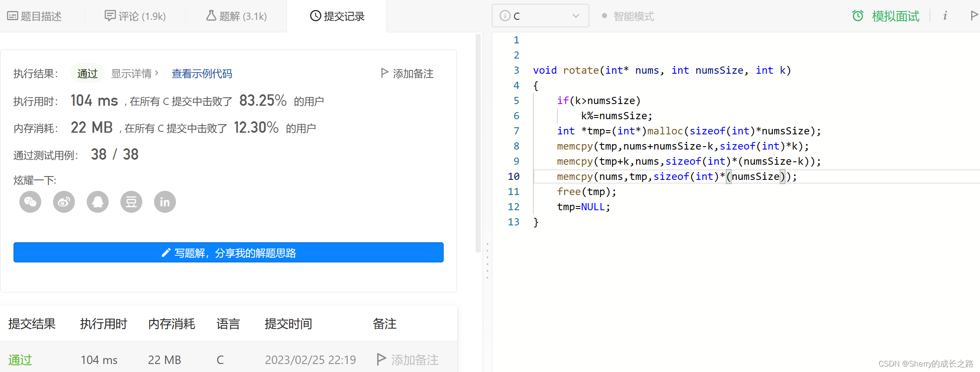Click the 执行用时 column header
This screenshot has width=980, height=372.
(x=104, y=324)
